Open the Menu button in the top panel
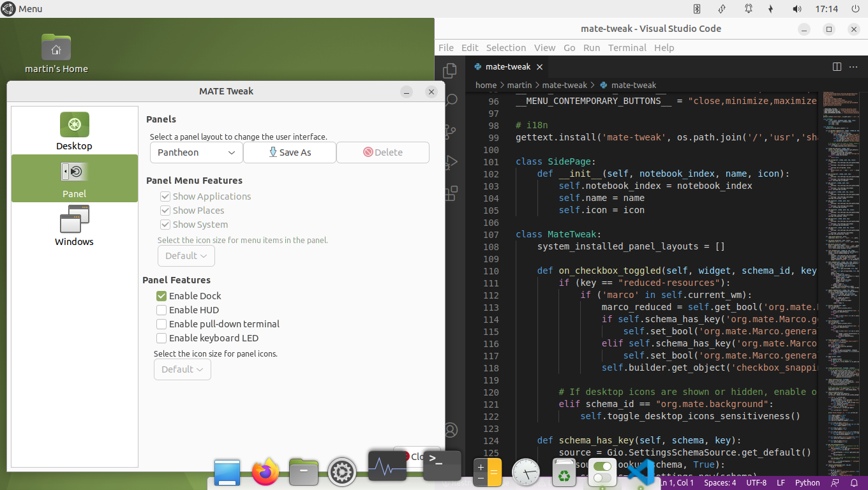The height and width of the screenshot is (490, 868). point(22,9)
